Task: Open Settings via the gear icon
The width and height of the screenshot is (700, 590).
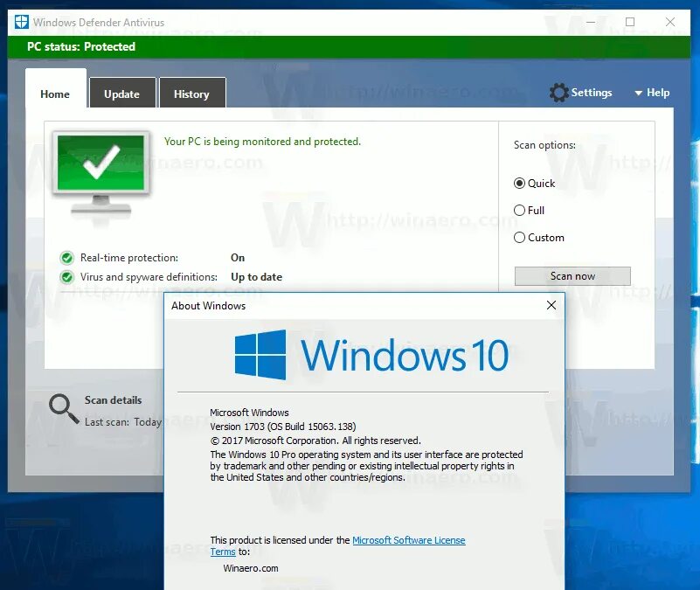Action: (x=558, y=93)
